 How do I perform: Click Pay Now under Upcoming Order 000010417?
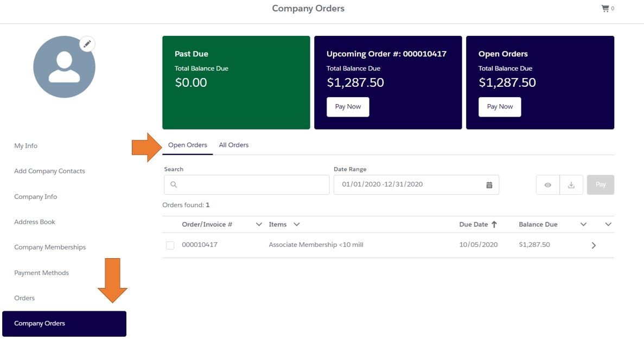coord(347,106)
